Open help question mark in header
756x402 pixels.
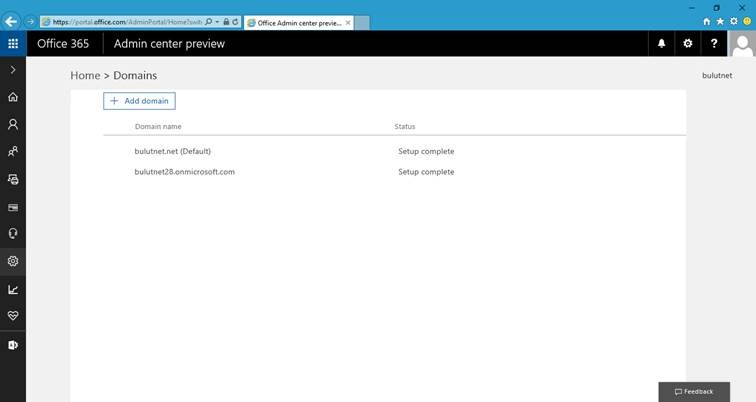tap(714, 43)
